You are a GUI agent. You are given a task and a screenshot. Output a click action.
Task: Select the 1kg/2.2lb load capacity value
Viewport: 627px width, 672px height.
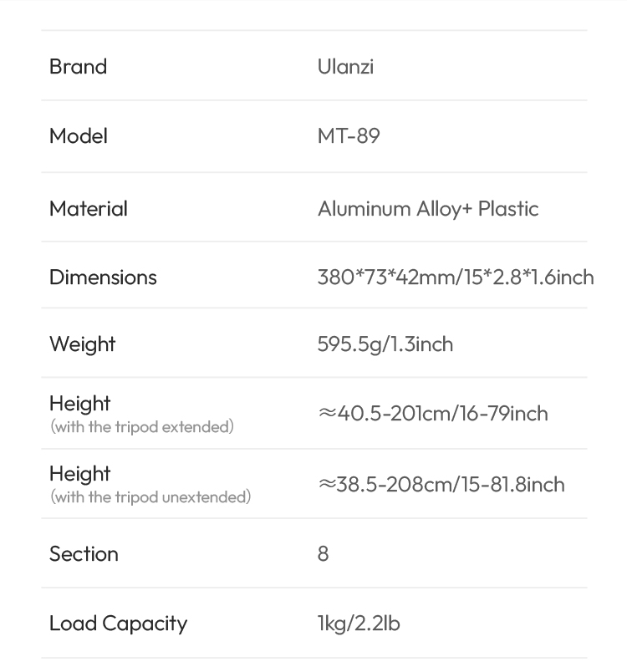[x=359, y=624]
